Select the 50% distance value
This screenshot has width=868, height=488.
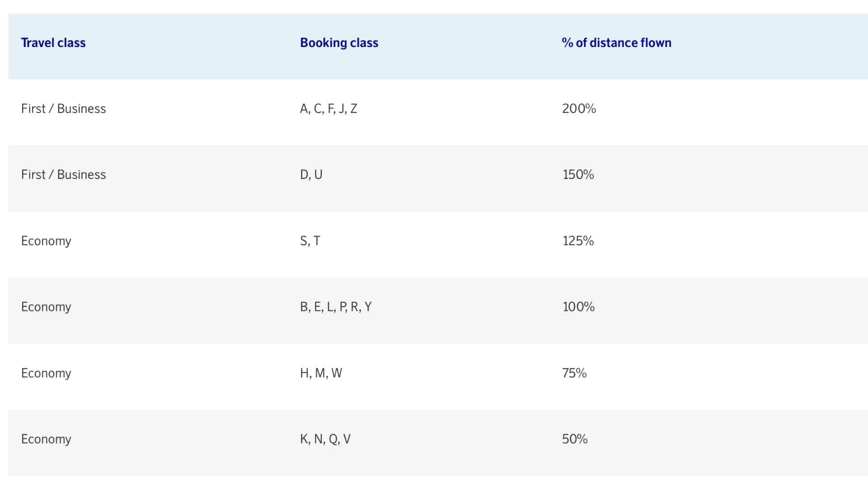(575, 439)
